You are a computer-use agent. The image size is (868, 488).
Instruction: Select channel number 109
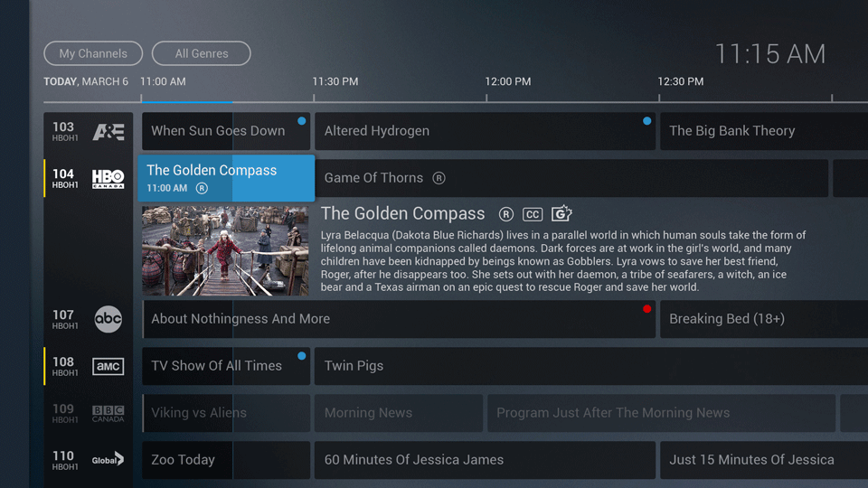[63, 409]
